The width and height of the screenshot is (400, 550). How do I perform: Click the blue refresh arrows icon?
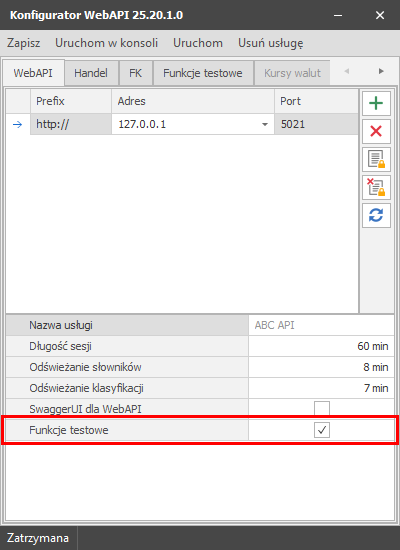click(376, 215)
